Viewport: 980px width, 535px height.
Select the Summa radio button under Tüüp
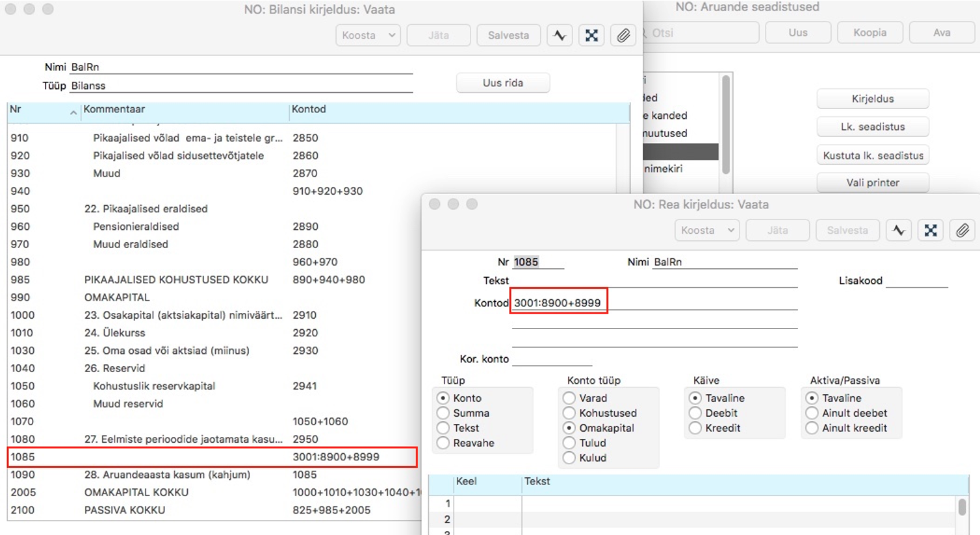click(x=443, y=413)
